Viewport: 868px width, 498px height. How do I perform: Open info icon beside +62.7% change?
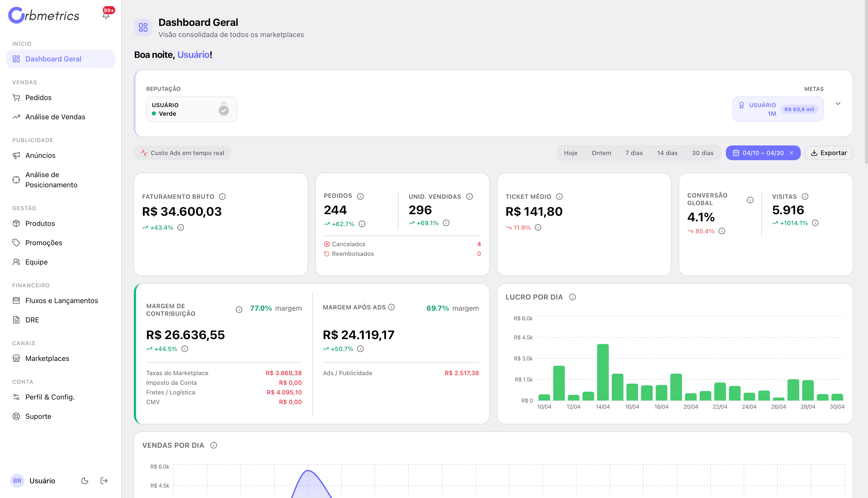coord(362,224)
